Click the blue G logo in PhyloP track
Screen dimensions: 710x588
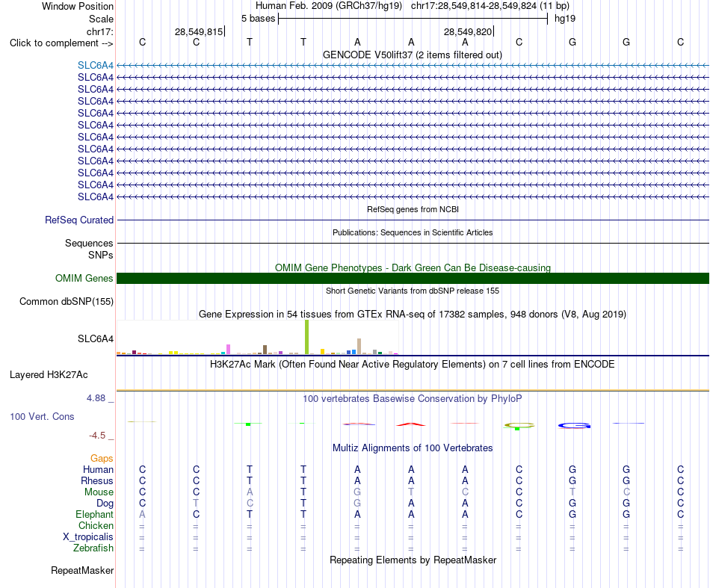(x=574, y=425)
